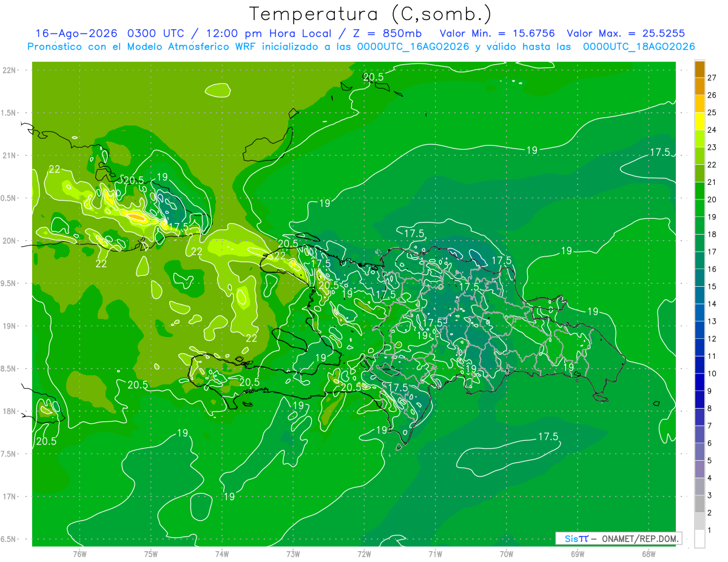Pick the green swatch between 19 and 20
Viewport: 728px width, 562px height.
pos(699,209)
